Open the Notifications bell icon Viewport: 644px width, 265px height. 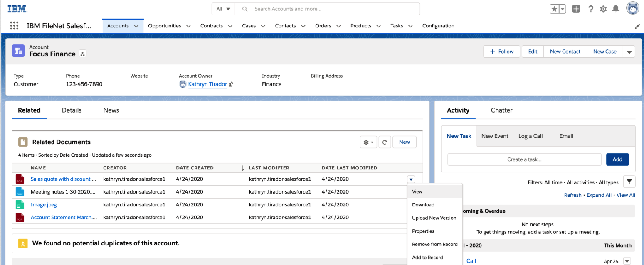coord(616,9)
